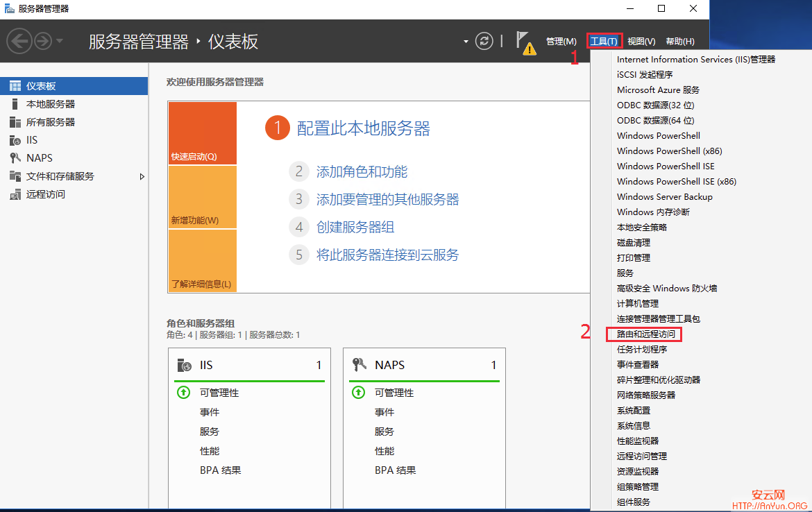
Task: Click the refresh icon in header
Action: [x=484, y=42]
